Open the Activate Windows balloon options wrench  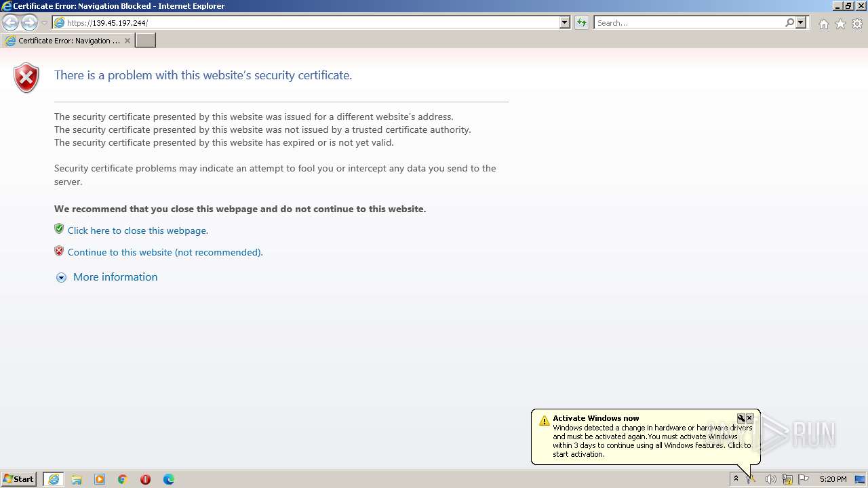pyautogui.click(x=741, y=418)
